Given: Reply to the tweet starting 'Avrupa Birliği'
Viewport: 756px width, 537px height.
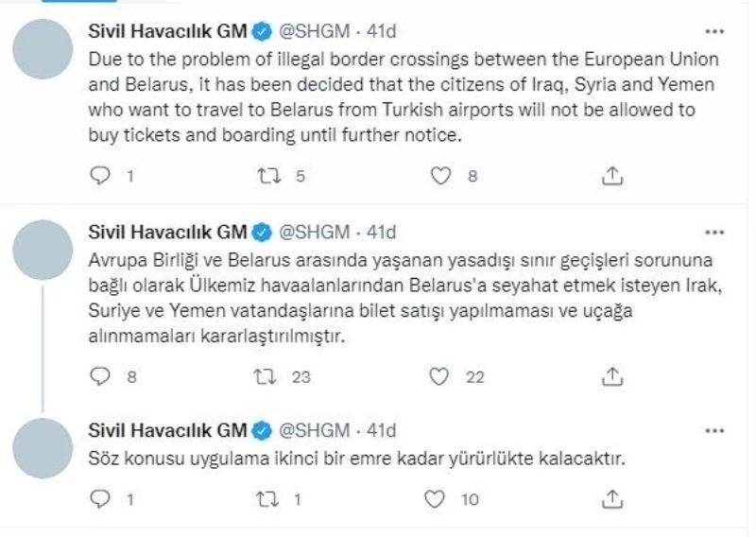Looking at the screenshot, I should coord(98,376).
